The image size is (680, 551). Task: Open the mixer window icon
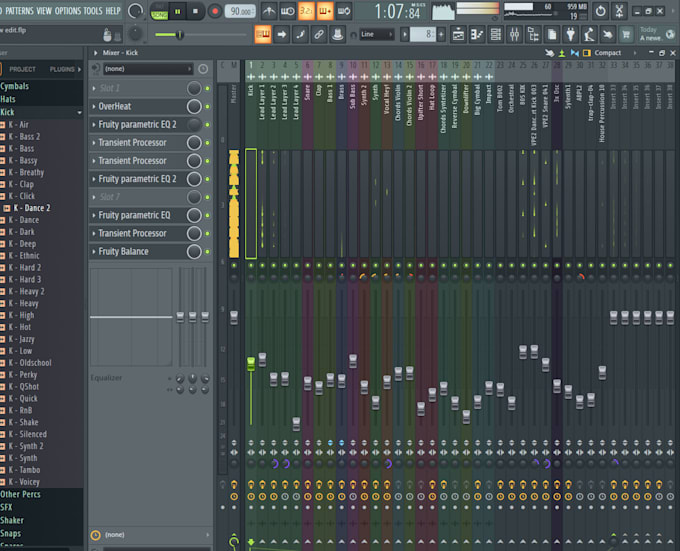(514, 35)
